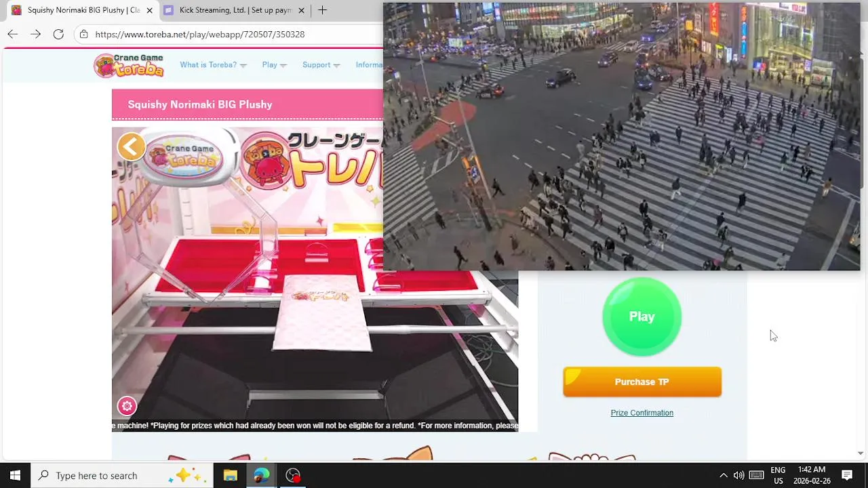The width and height of the screenshot is (868, 488).
Task: Click the Squishy Norimaki BIG Plushy title
Action: 200,104
